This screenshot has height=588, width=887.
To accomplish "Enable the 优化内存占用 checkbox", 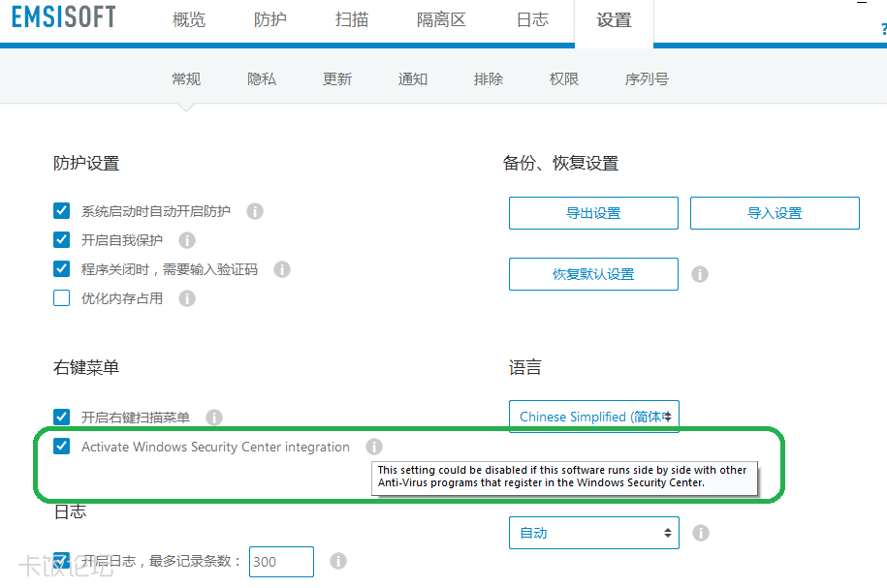I will (62, 298).
